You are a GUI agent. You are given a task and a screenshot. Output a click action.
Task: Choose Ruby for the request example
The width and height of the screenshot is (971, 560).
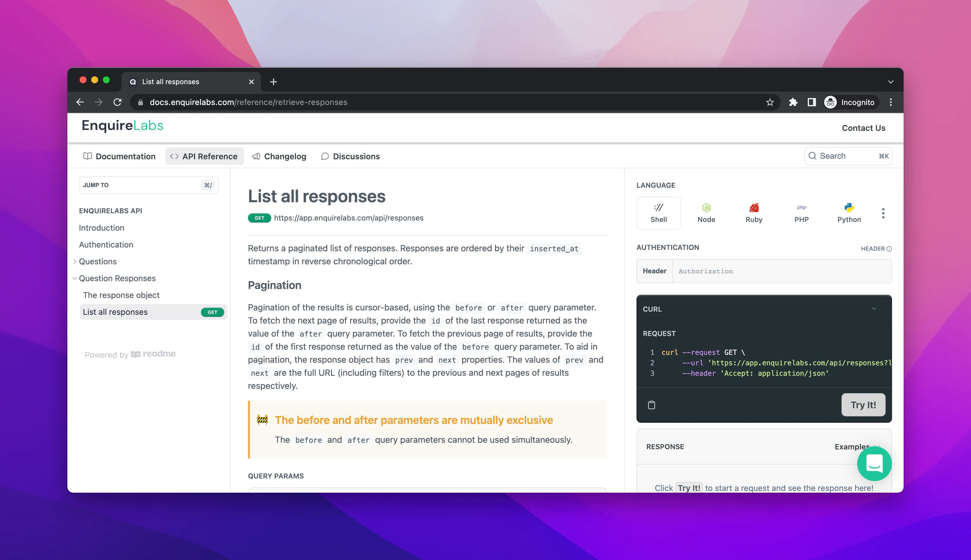pyautogui.click(x=754, y=213)
